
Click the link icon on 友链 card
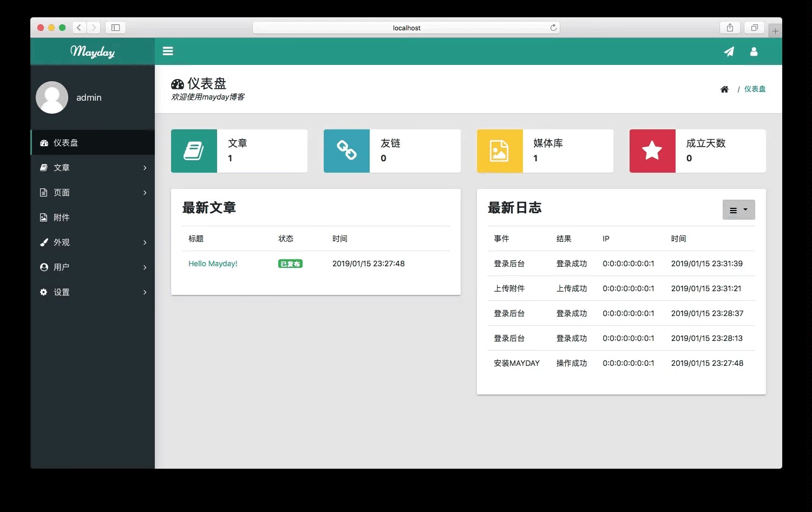(346, 151)
